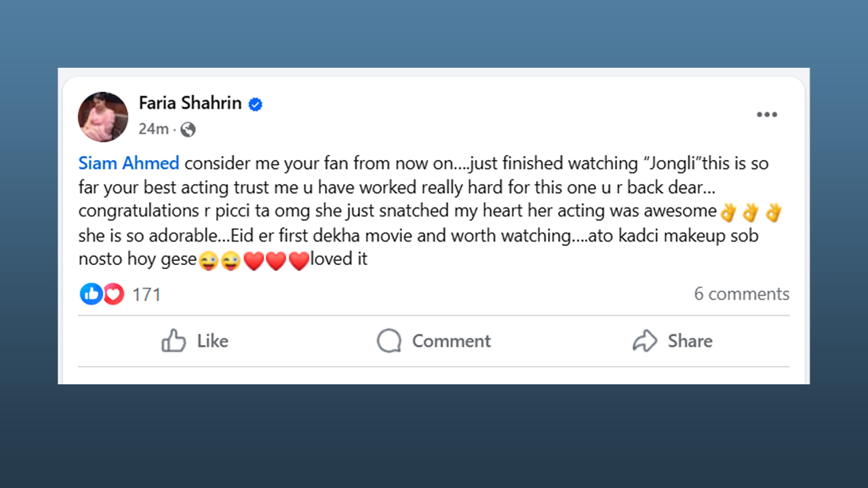868x488 pixels.
Task: Click Faria Shahrin's profile picture
Action: [x=103, y=117]
